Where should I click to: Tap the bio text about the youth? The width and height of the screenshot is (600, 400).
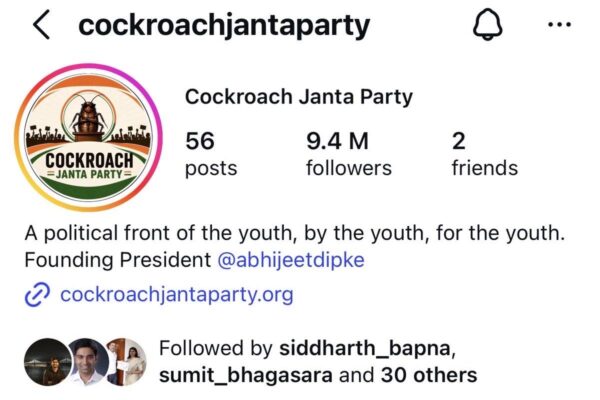[295, 233]
